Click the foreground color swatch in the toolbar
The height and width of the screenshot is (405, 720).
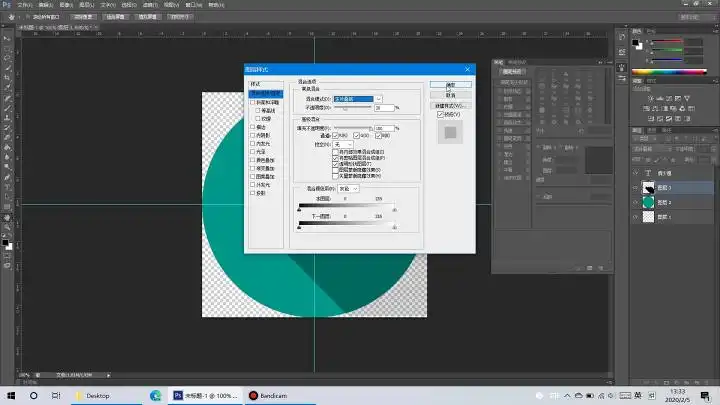point(5,241)
